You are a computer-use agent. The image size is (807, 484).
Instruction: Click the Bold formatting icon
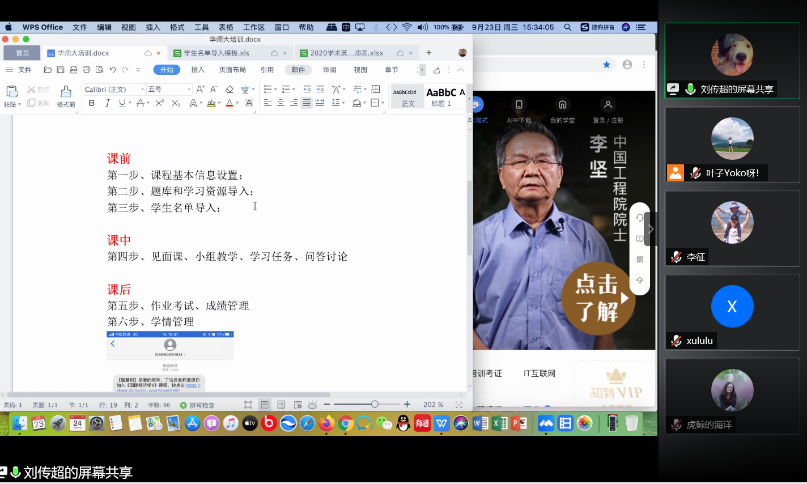pos(92,103)
